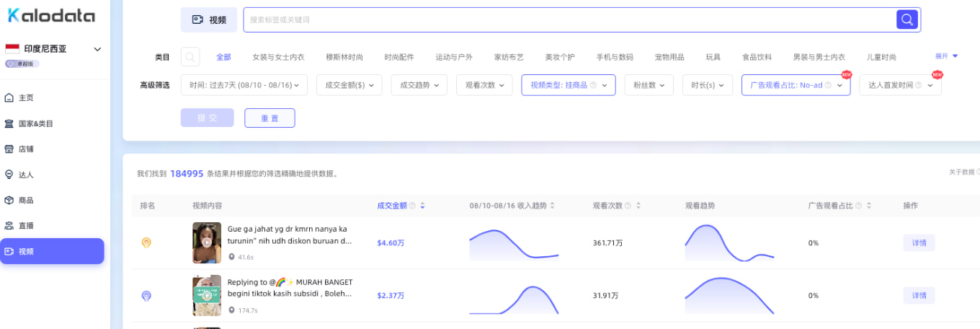Click the 184995 results count
This screenshot has height=329, width=980.
187,174
